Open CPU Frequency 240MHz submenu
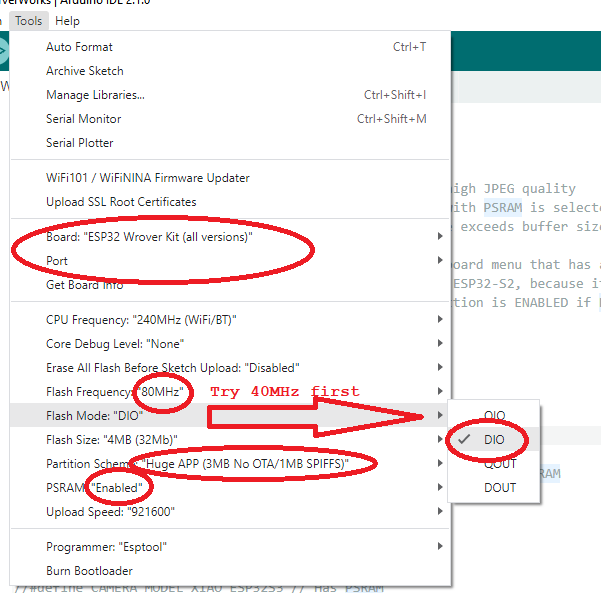 click(230, 320)
